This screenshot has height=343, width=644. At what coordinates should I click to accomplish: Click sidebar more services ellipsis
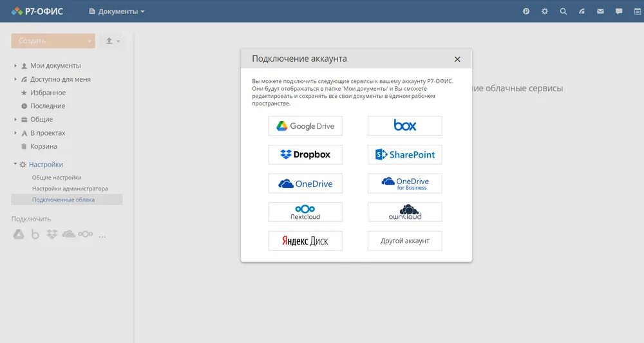point(102,236)
